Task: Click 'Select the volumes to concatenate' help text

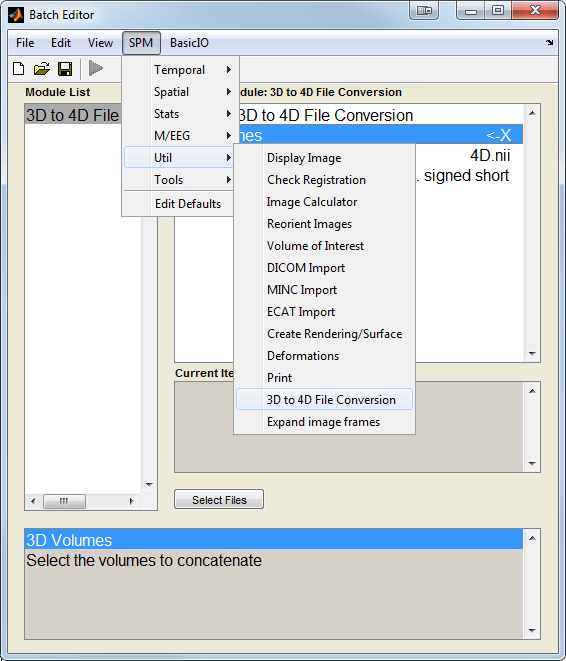Action: pyautogui.click(x=144, y=560)
